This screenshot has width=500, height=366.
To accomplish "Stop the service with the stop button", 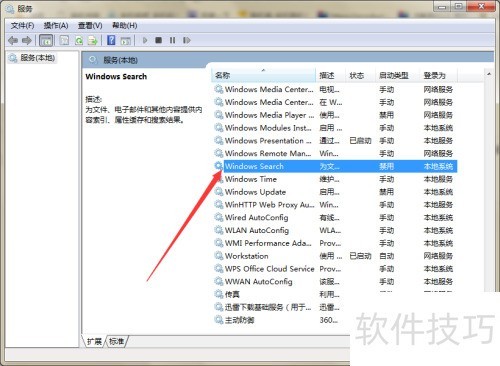I will point(159,40).
